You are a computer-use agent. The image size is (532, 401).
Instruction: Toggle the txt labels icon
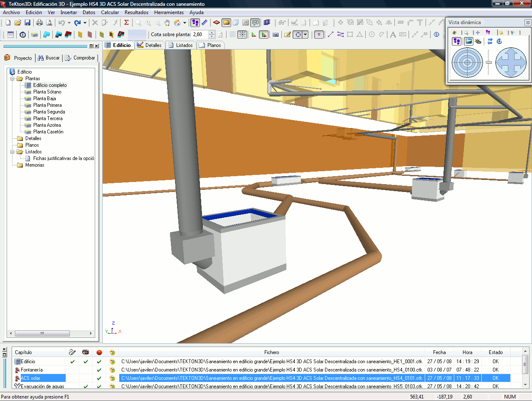click(255, 23)
